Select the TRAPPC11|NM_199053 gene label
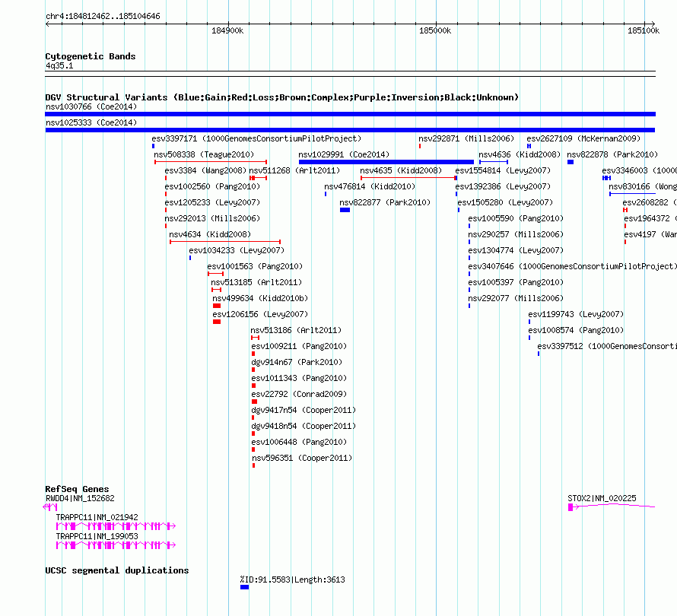Viewport: 677px width, 616px height. point(97,536)
